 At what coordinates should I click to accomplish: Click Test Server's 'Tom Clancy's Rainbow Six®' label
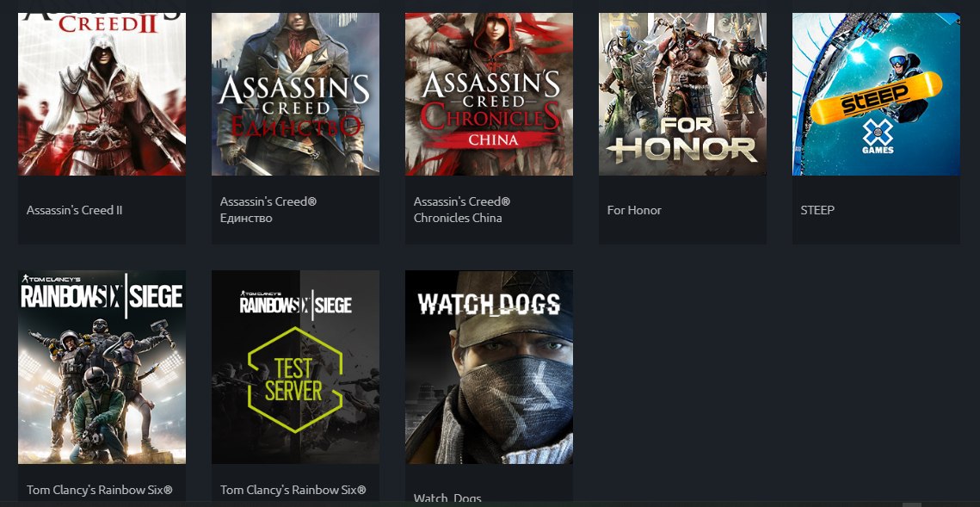pyautogui.click(x=293, y=490)
